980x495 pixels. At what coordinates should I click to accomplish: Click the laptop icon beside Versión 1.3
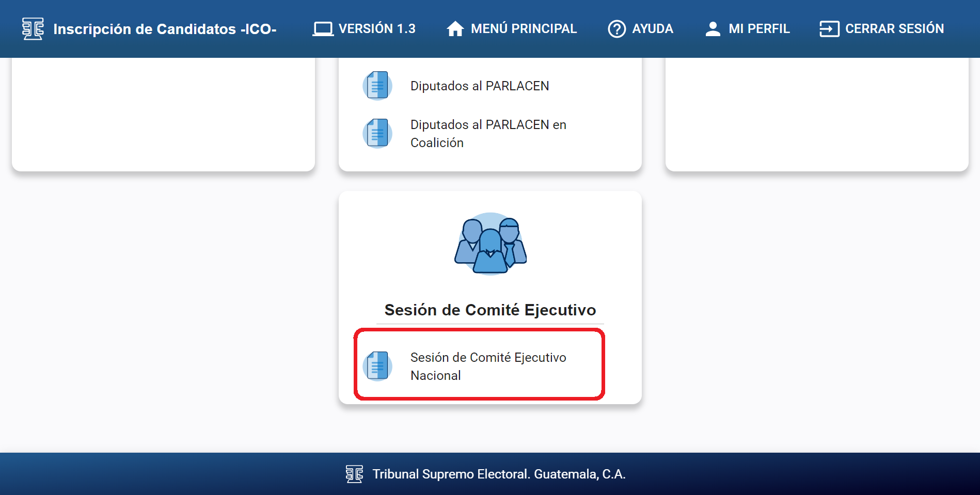323,29
